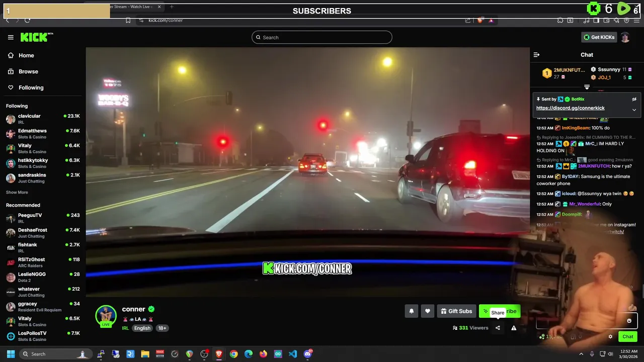Collapse the chat panel
Screen dimensions: 644x362
(x=536, y=55)
